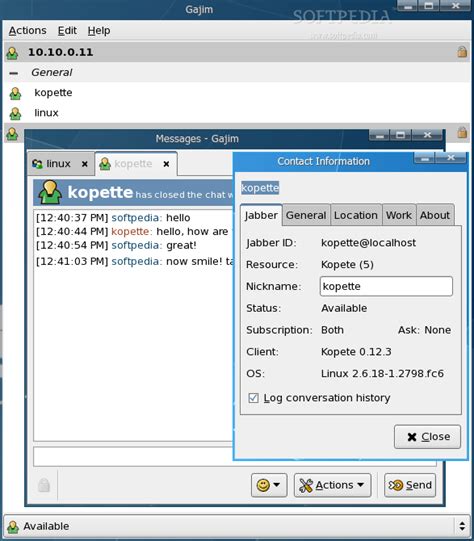Open the Work tab

398,215
